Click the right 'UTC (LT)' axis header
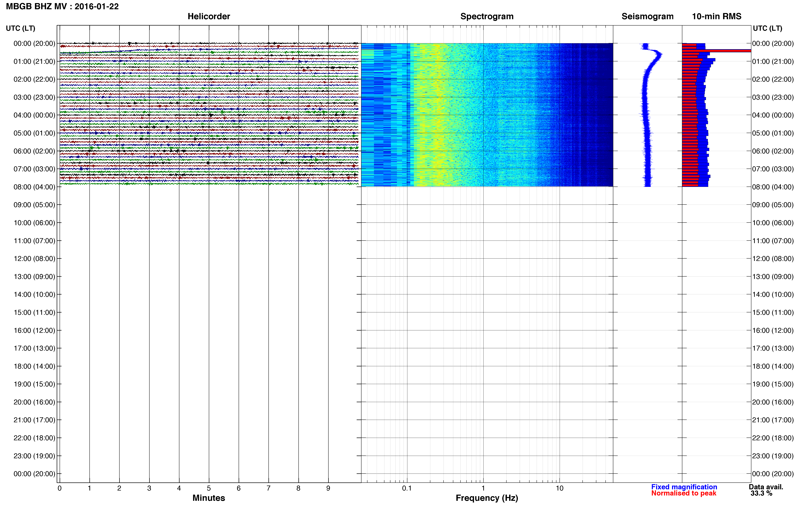The width and height of the screenshot is (812, 508). pyautogui.click(x=767, y=28)
